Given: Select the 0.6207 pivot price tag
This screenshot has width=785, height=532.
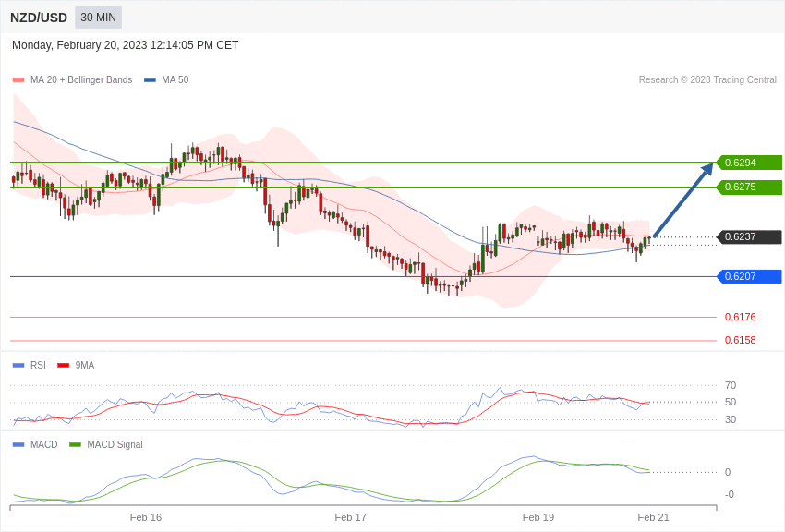Looking at the screenshot, I should click(x=749, y=276).
